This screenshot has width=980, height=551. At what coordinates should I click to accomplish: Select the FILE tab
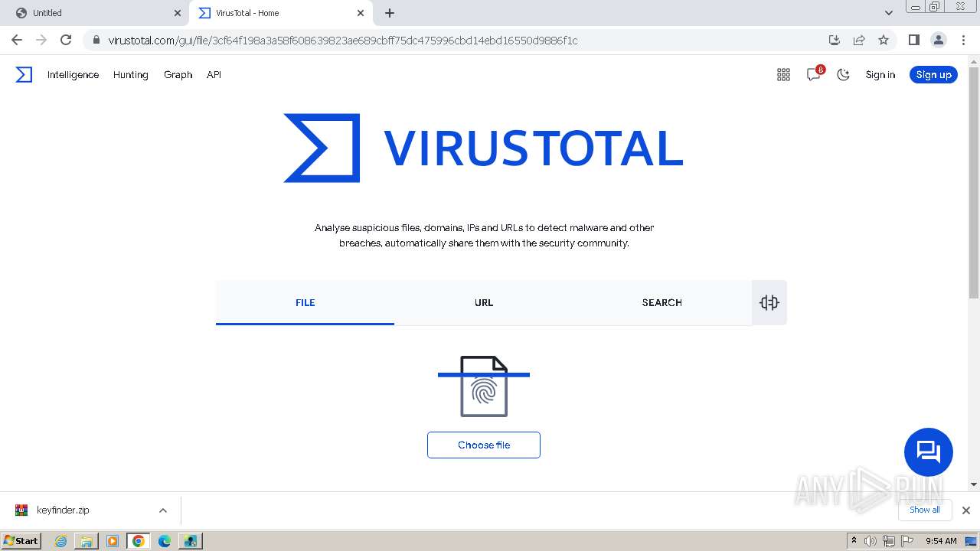pos(305,302)
